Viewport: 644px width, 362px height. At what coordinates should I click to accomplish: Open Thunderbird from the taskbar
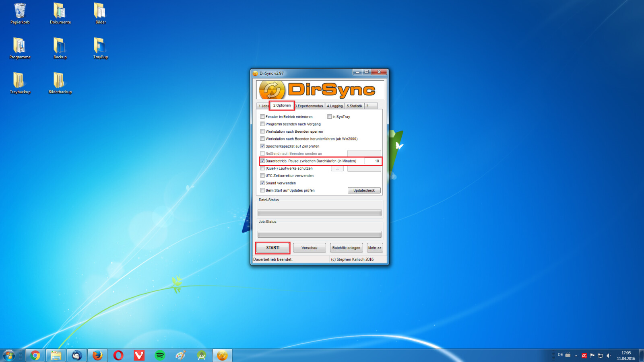click(77, 355)
